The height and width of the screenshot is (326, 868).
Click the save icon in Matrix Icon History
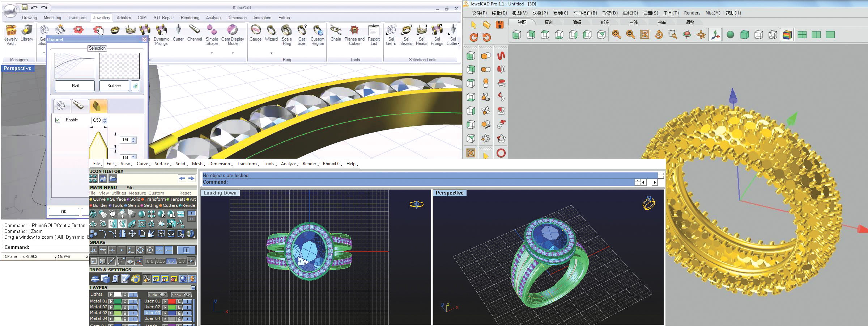tap(103, 178)
